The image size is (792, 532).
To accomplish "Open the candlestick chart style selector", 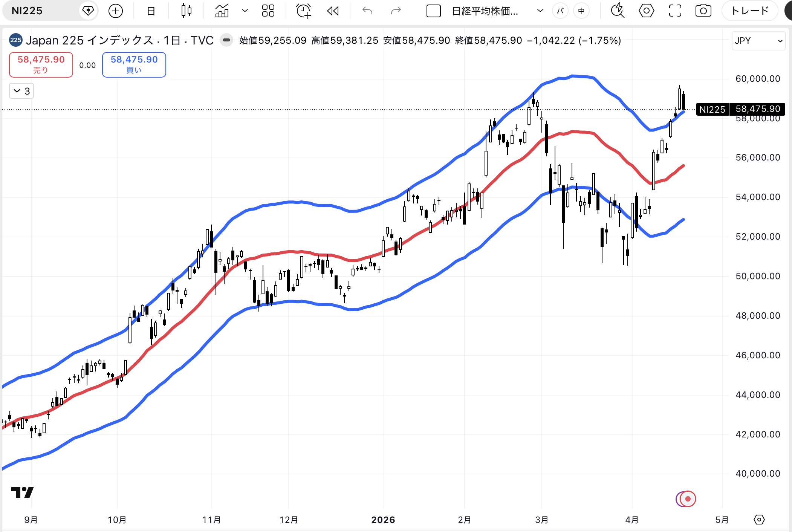I will pos(187,11).
